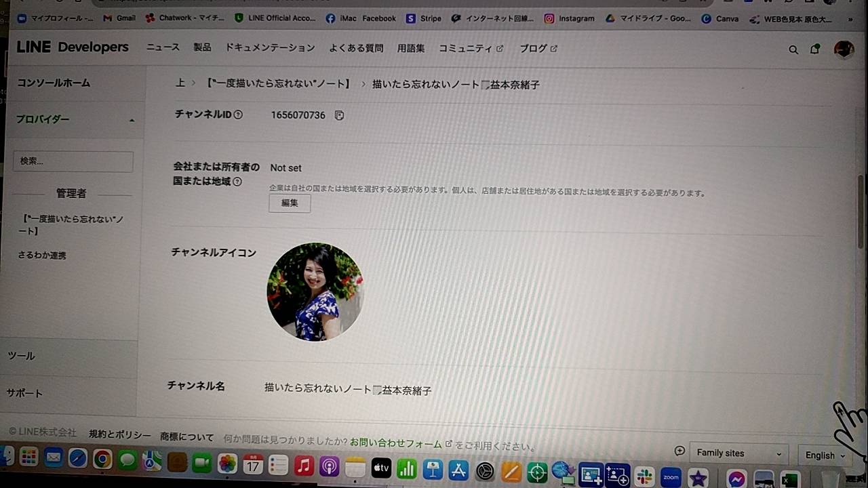The height and width of the screenshot is (488, 868).
Task: Open Slack from the dock
Action: point(644,476)
